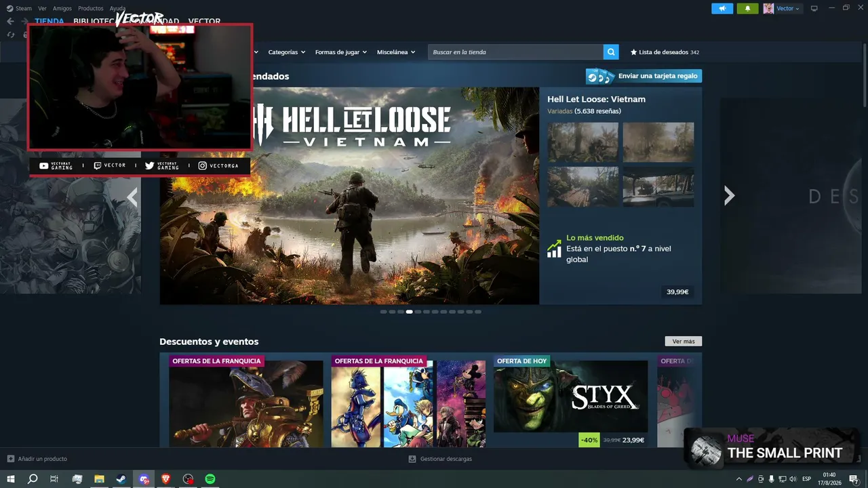Show hidden system tray icons chevron

[739, 479]
